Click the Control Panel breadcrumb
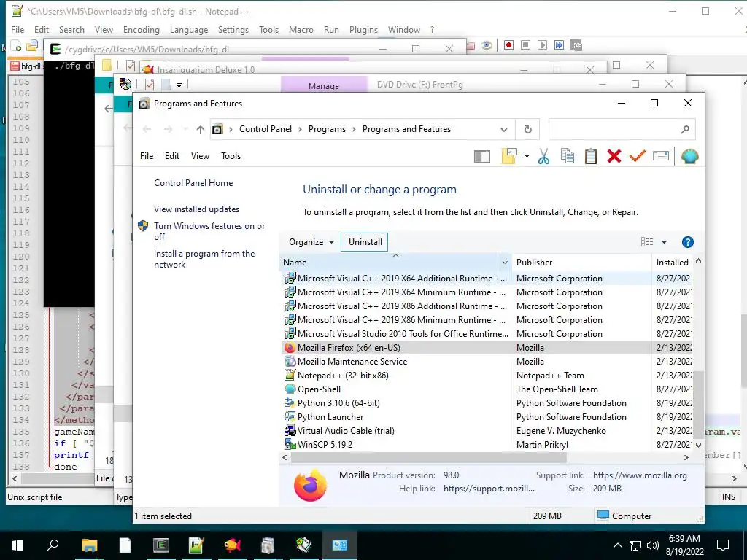The height and width of the screenshot is (560, 747). (x=266, y=129)
